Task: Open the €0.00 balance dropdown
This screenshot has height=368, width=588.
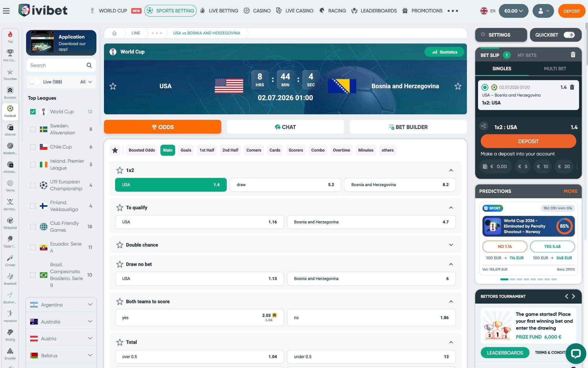Action: click(x=513, y=11)
